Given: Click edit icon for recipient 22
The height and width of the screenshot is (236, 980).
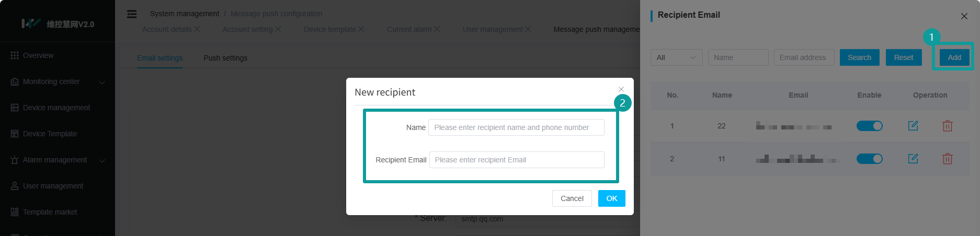Looking at the screenshot, I should point(913,126).
